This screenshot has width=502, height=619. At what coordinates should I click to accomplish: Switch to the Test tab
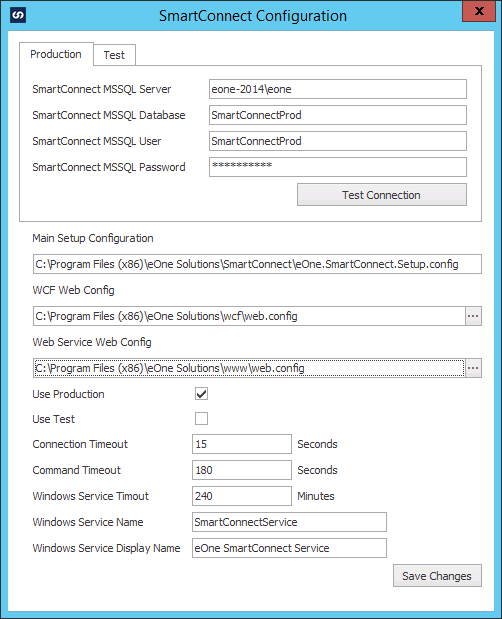114,55
